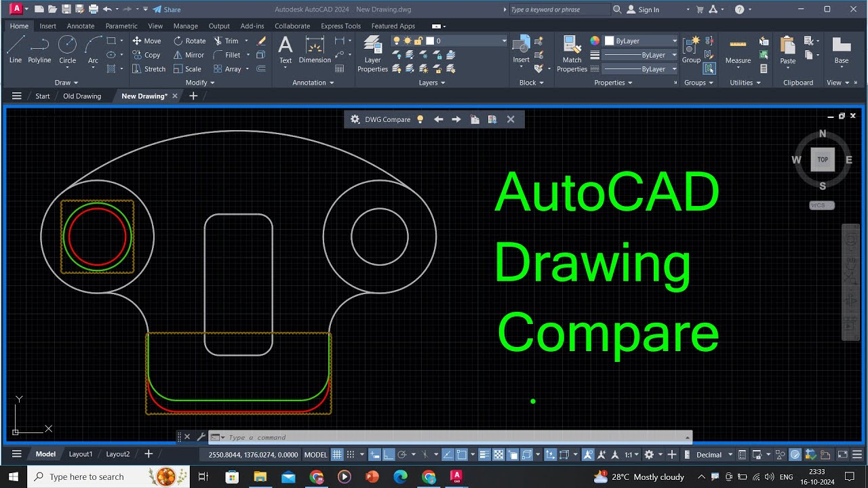The height and width of the screenshot is (488, 868).
Task: Activate the Stretch command
Action: [x=149, y=69]
